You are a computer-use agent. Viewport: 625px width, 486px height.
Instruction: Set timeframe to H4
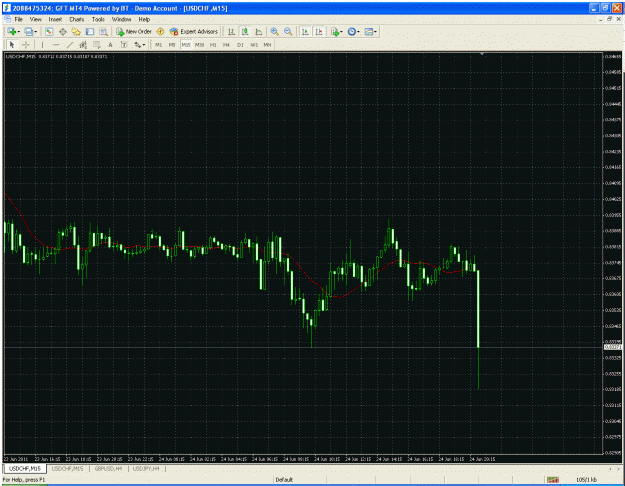(x=226, y=45)
